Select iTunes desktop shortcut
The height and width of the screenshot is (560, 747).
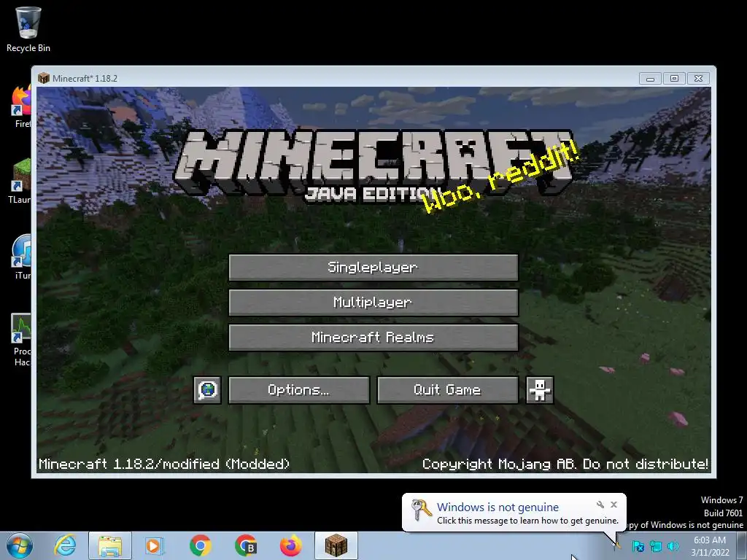tap(21, 257)
